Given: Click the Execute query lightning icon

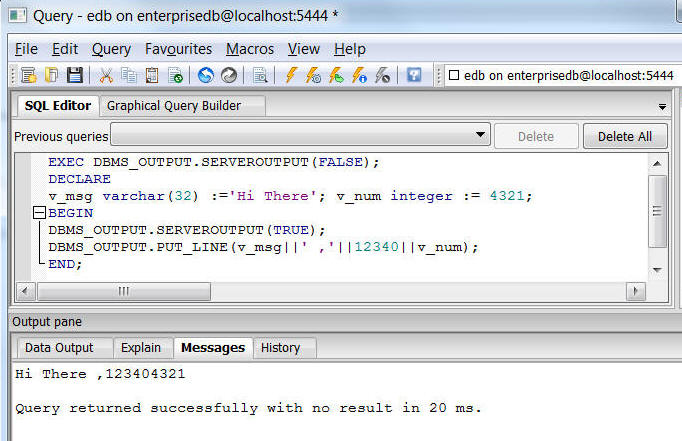Looking at the screenshot, I should point(291,75).
